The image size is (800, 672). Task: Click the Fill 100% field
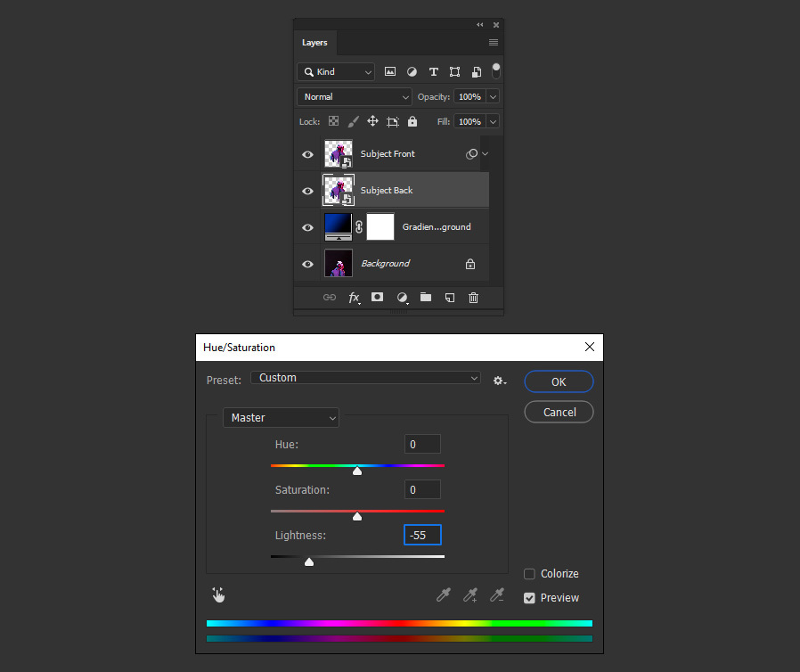(469, 121)
